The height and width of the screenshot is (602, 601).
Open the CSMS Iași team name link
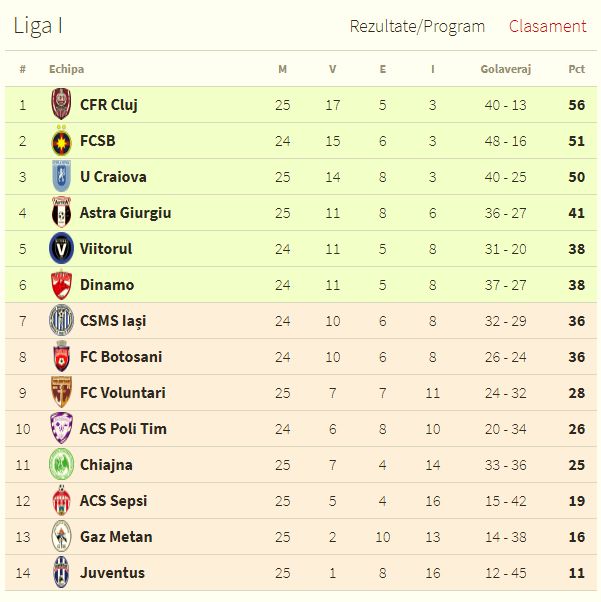pos(113,321)
